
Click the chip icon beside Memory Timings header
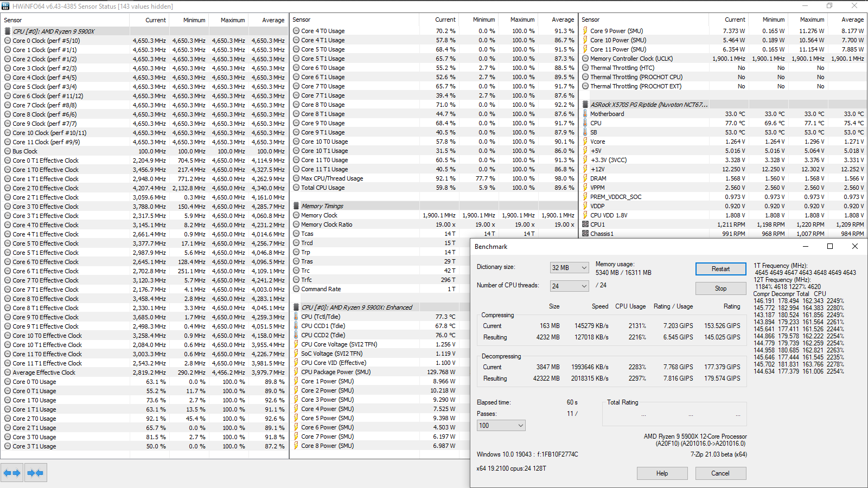(x=296, y=206)
